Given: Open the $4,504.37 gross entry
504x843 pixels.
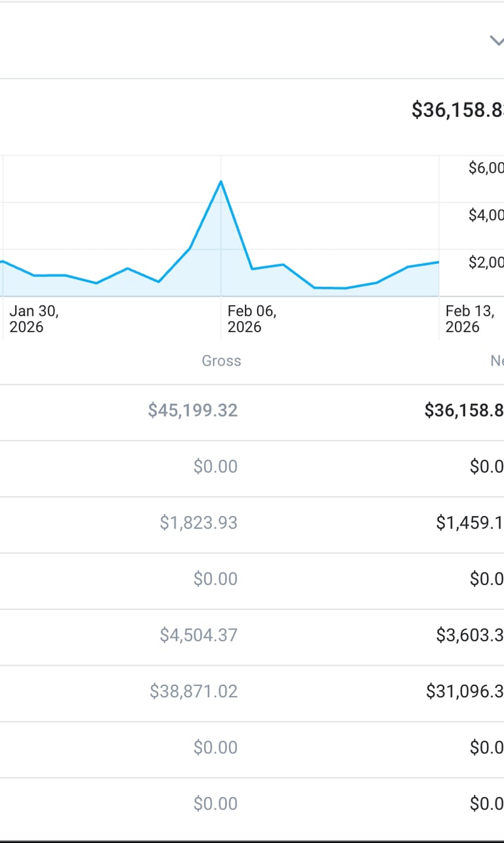Looking at the screenshot, I should point(199,636).
